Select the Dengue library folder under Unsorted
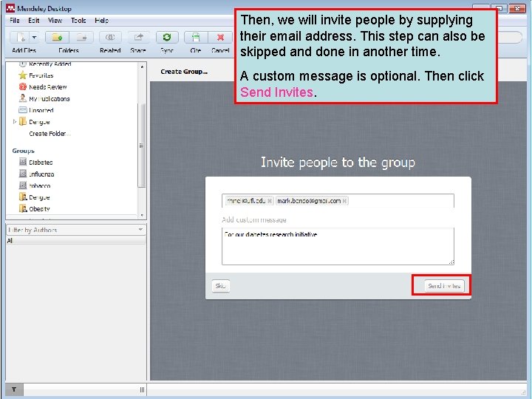This screenshot has height=399, width=532. pyautogui.click(x=39, y=122)
